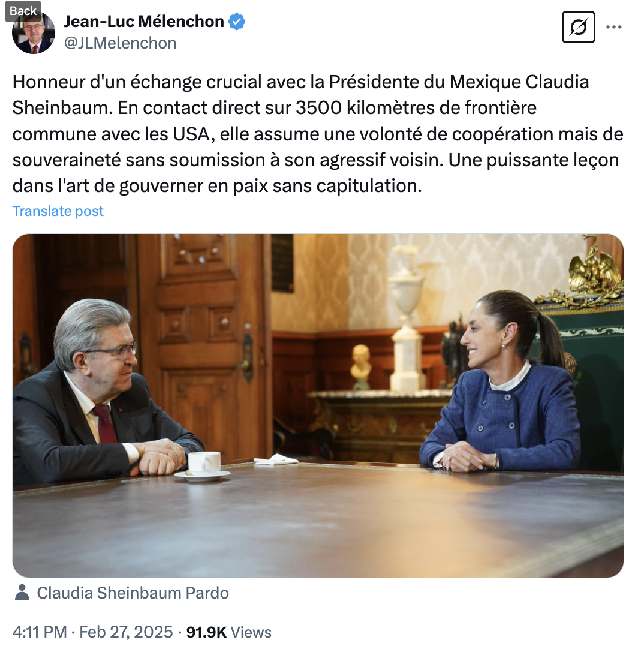
Task: Click the tagged-person silhouette icon
Action: 22,593
